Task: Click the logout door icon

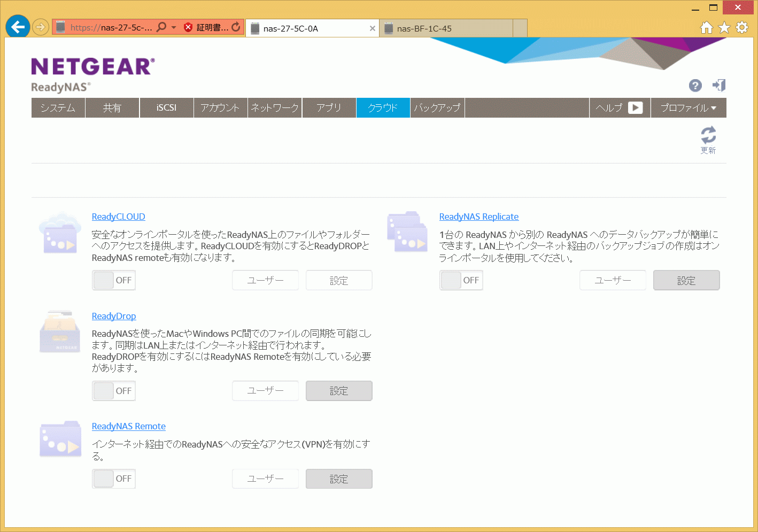Action: [719, 85]
